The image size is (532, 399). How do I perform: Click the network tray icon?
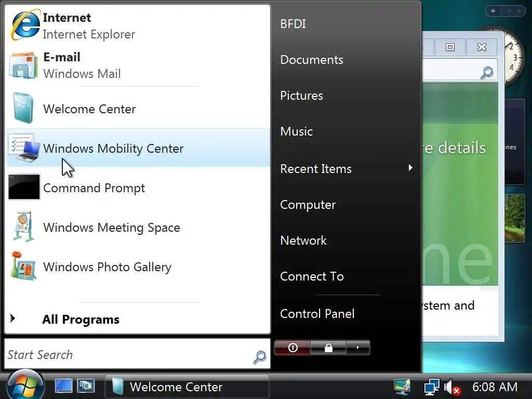[x=432, y=387]
